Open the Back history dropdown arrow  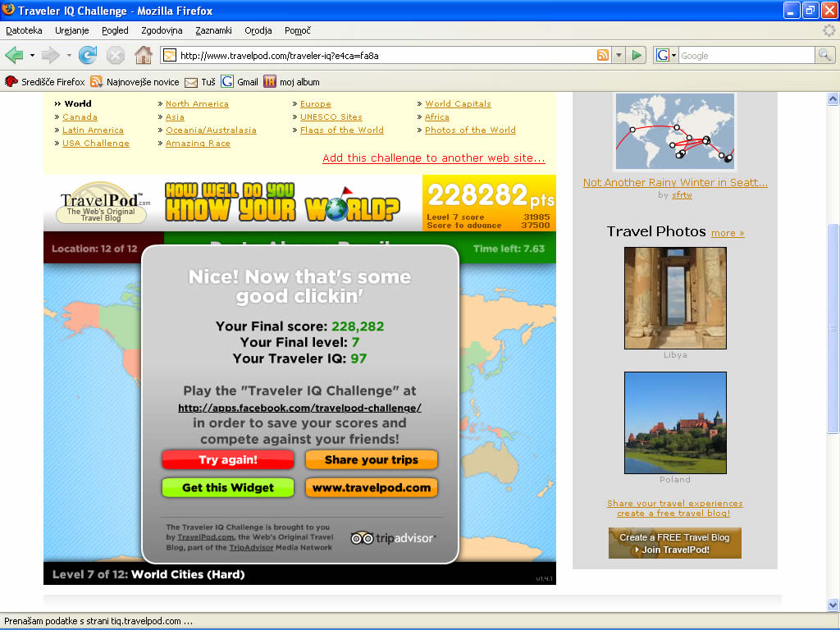point(32,55)
